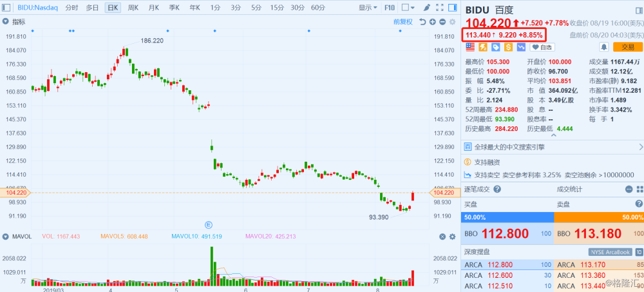Click the blue price tag icon
Image resolution: width=644 pixels, height=292 pixels.
click(496, 47)
